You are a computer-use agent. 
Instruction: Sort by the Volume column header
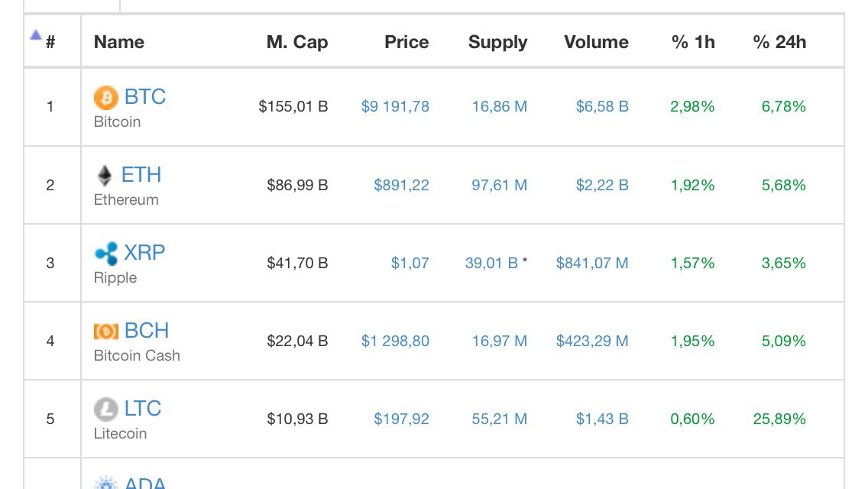click(x=596, y=42)
